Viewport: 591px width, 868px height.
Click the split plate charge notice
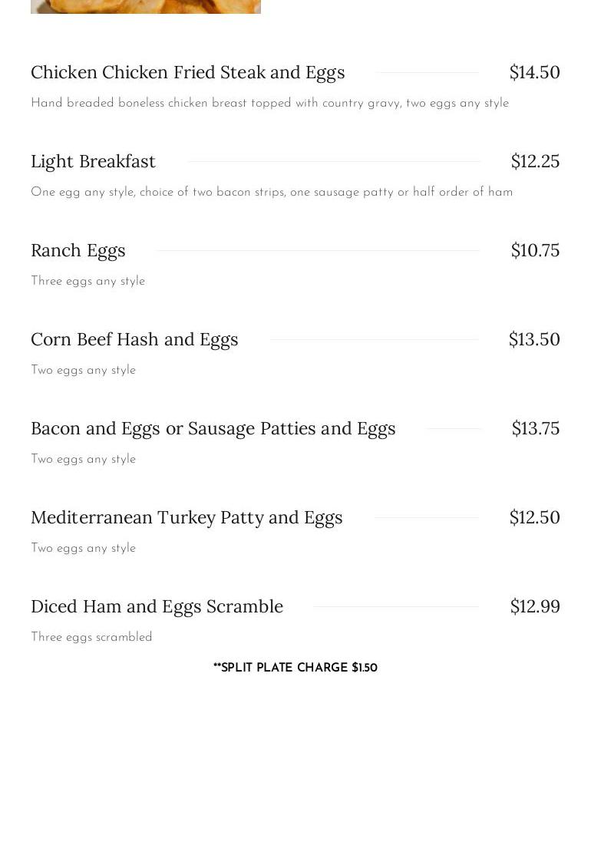coord(295,668)
